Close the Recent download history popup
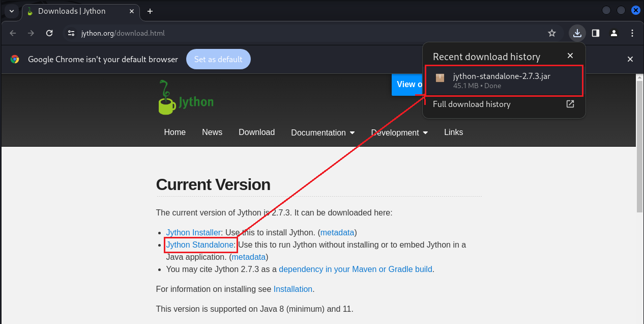Screen dimensions: 644x324 pyautogui.click(x=570, y=56)
